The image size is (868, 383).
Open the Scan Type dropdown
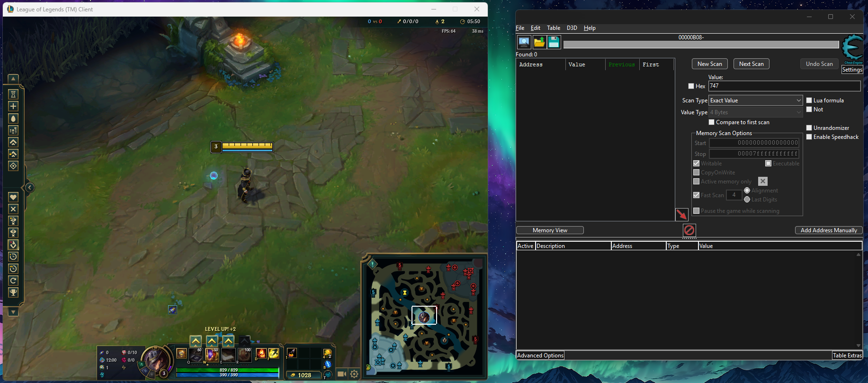[x=755, y=100]
